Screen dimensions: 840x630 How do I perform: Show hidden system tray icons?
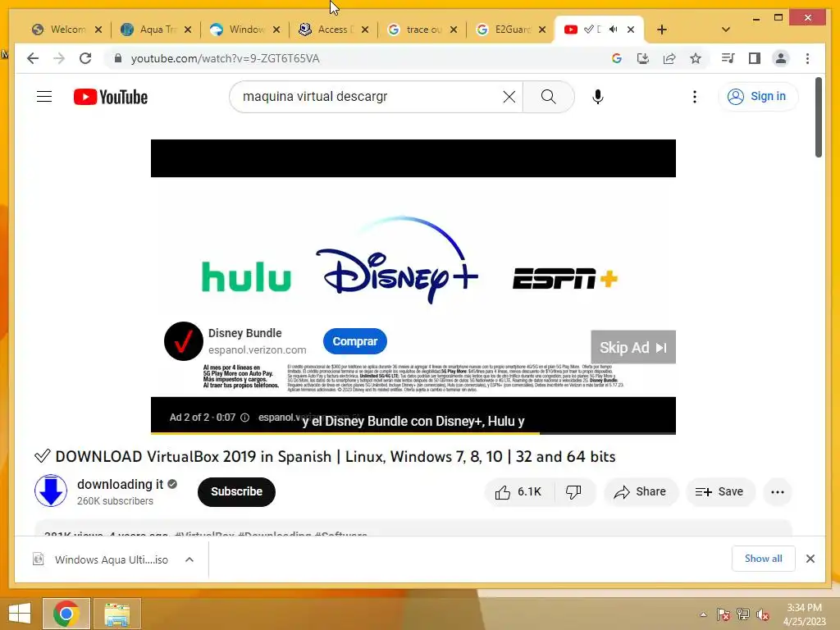coord(703,614)
